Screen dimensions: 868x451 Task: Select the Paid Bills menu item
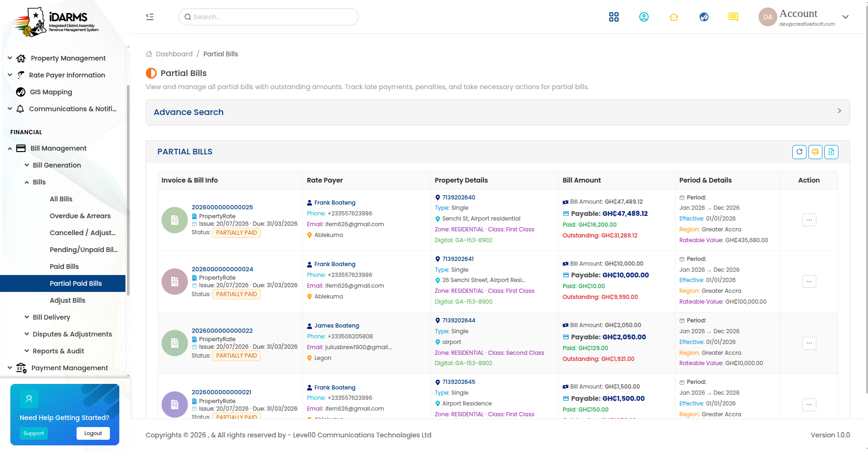click(64, 267)
